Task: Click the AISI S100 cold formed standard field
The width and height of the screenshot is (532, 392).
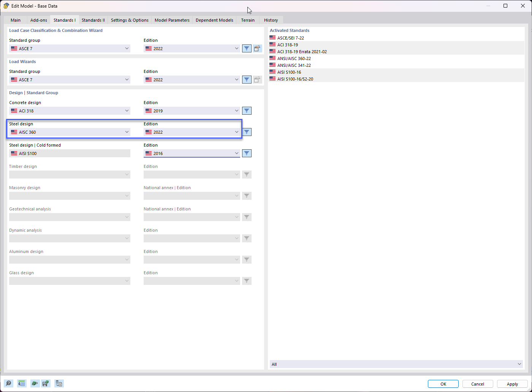Action: click(x=70, y=153)
